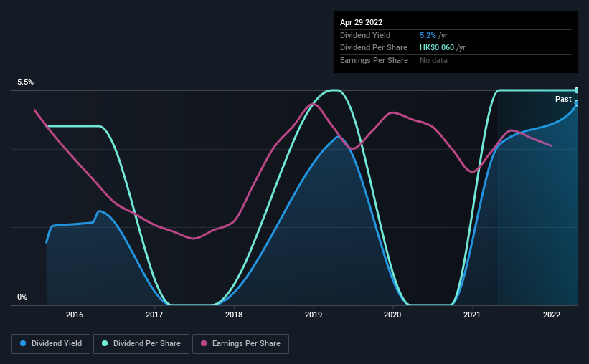This screenshot has width=589, height=364.
Task: Click Dividend Yield row label in tooltip
Action: [x=365, y=35]
